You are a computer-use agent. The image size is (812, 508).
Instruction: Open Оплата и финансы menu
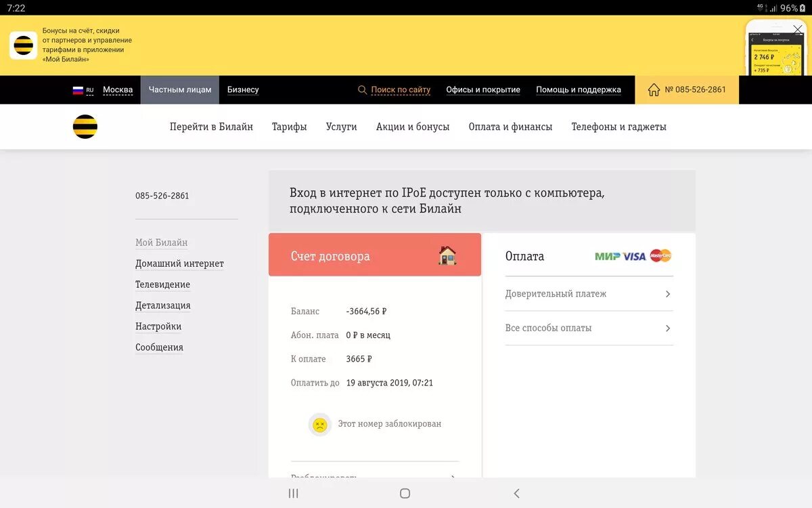pos(511,127)
